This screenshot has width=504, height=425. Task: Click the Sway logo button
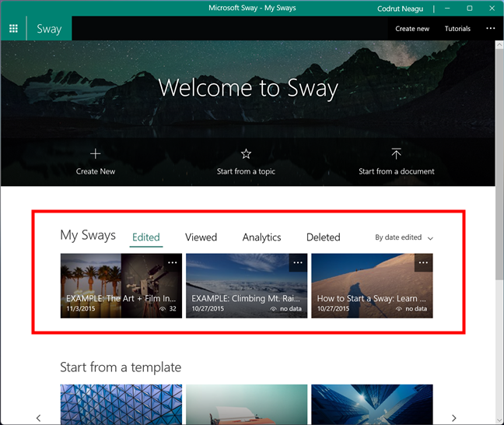[49, 29]
